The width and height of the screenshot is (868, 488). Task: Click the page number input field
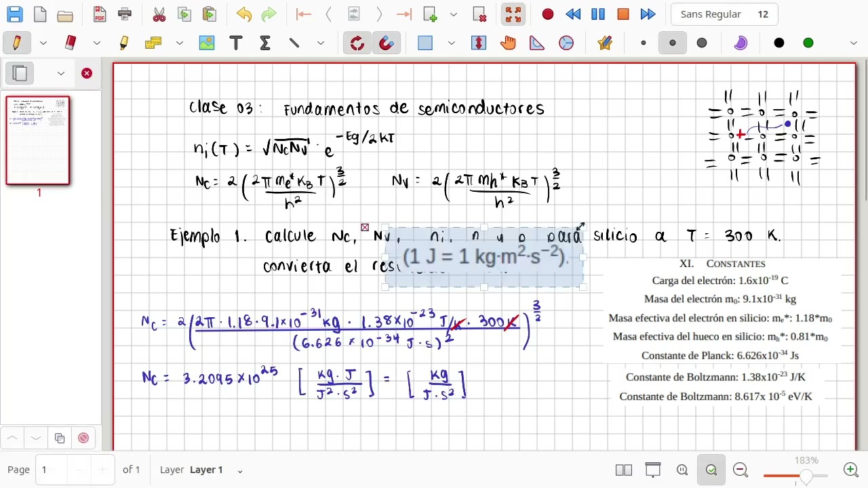coord(53,470)
